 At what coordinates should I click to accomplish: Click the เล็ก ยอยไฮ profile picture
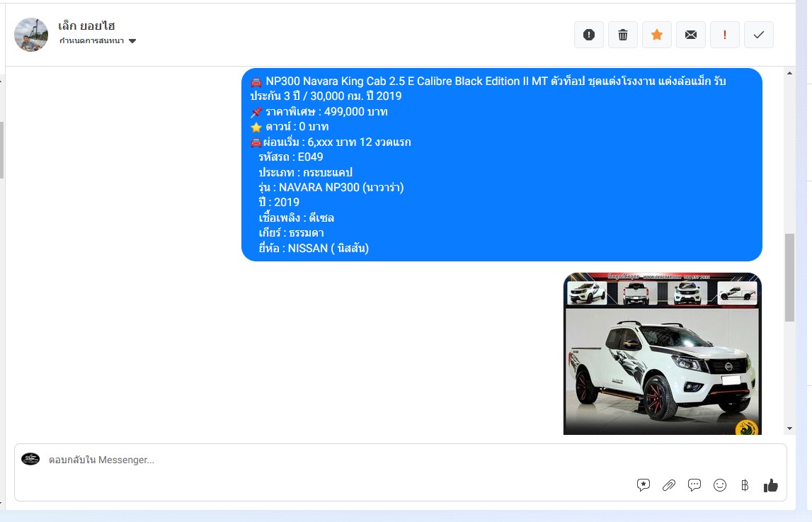pyautogui.click(x=31, y=35)
